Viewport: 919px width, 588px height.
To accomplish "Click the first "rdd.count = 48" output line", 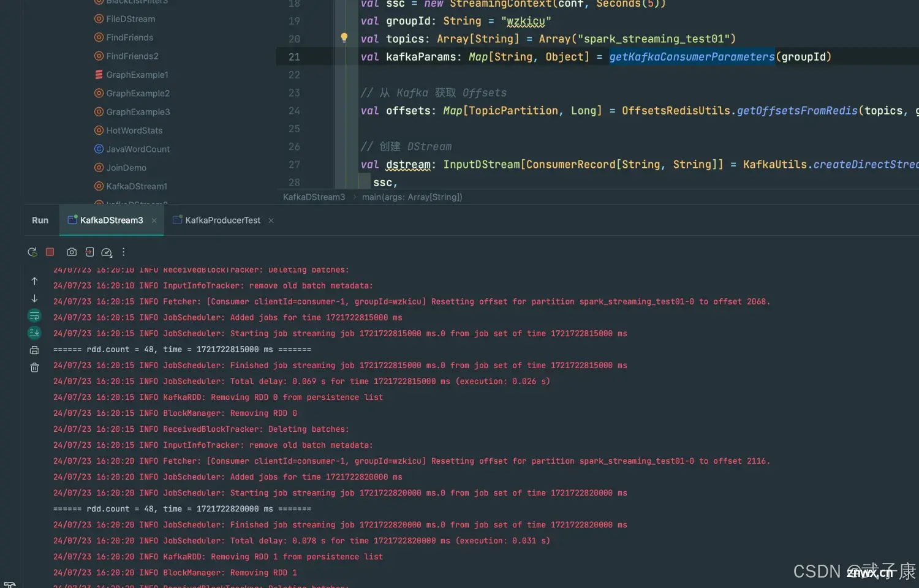I will (x=182, y=349).
